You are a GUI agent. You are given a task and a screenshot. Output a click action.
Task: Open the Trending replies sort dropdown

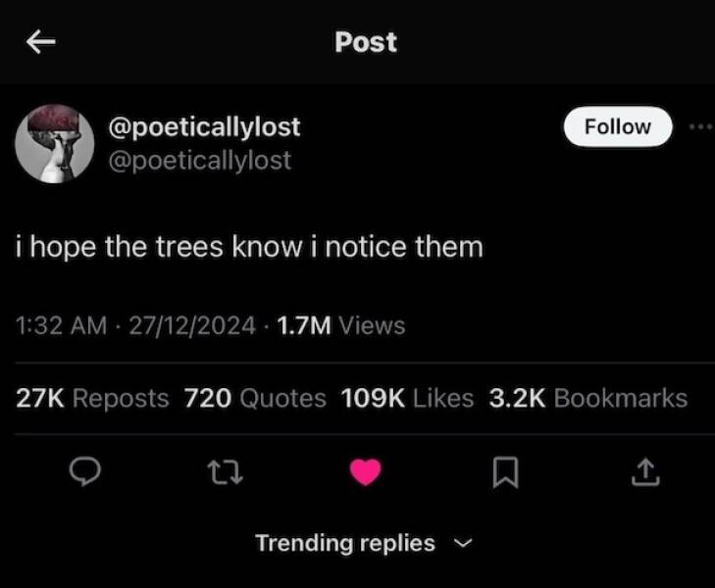pyautogui.click(x=345, y=543)
